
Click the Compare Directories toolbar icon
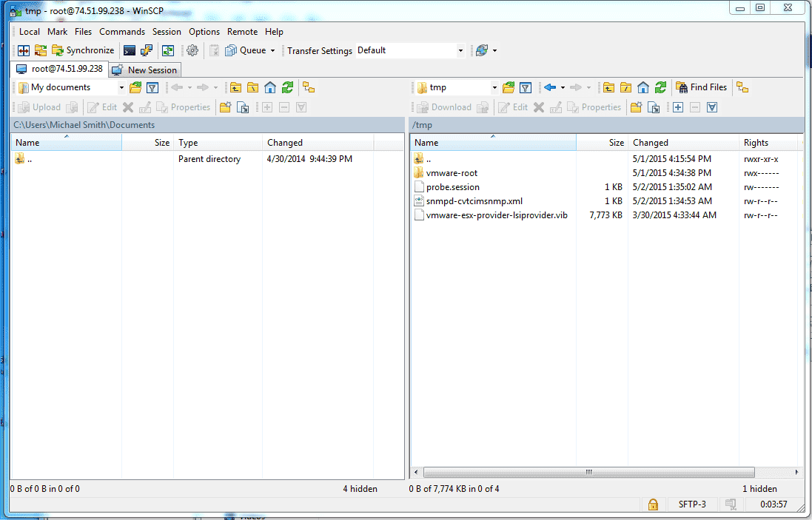click(23, 50)
